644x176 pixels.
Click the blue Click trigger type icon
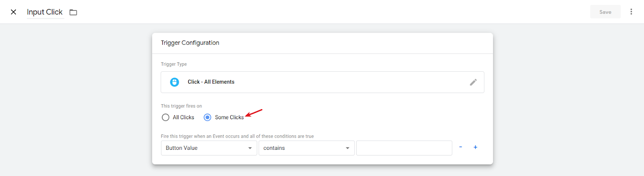click(175, 82)
